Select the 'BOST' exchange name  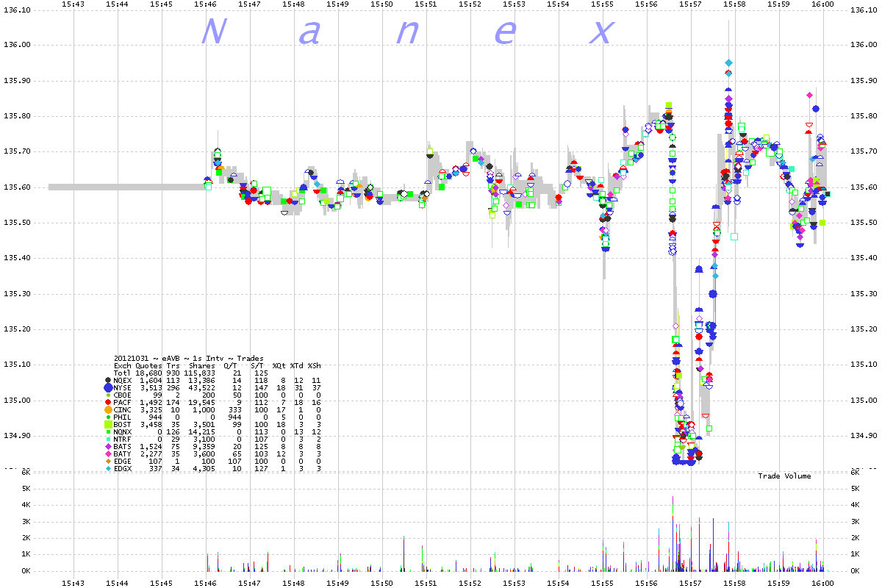pos(123,425)
